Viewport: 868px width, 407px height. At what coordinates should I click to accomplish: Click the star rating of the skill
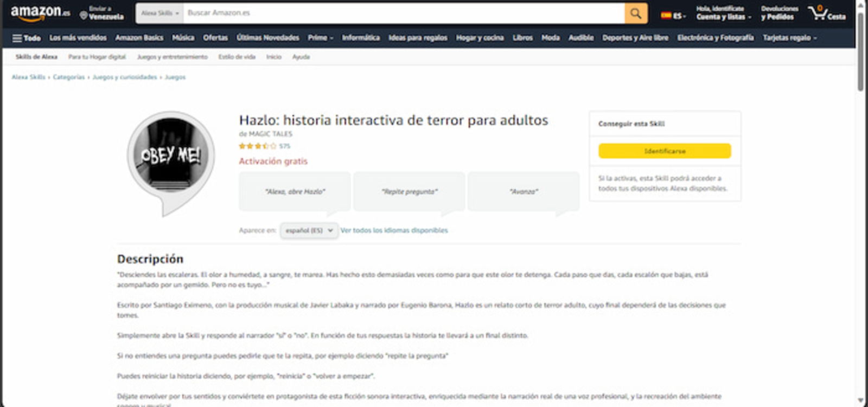point(258,146)
